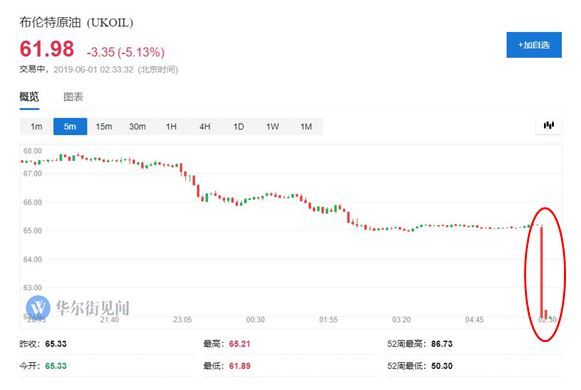Click the 21:40 time axis label

[109, 319]
